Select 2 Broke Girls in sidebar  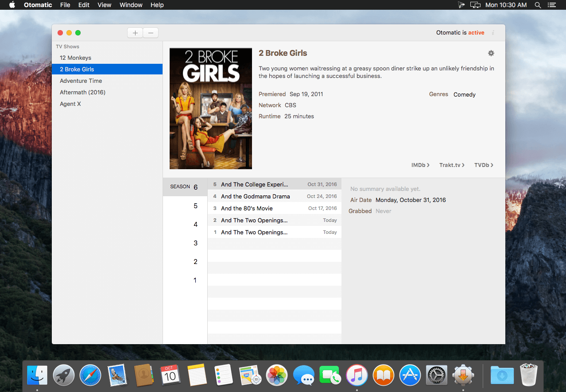pyautogui.click(x=107, y=69)
